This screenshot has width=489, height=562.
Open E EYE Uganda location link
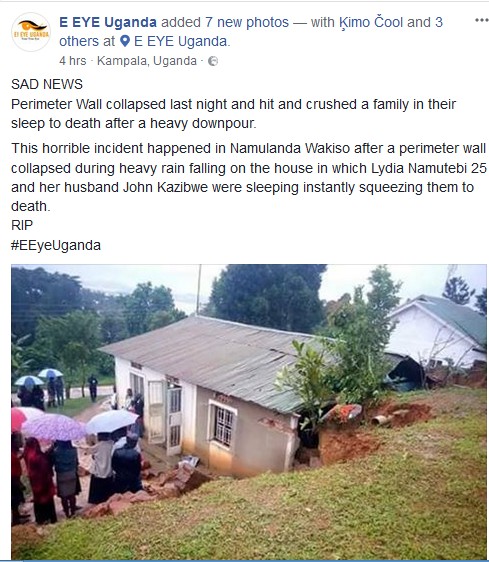[x=180, y=41]
